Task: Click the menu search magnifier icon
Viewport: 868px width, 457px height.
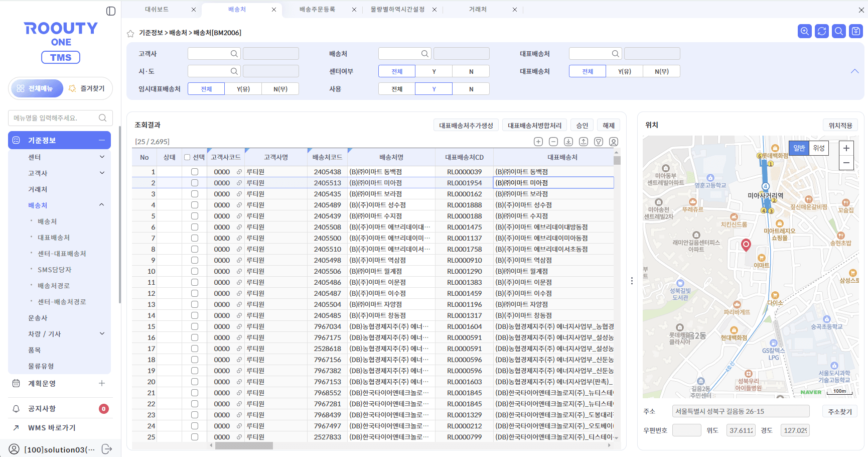Action: [103, 118]
